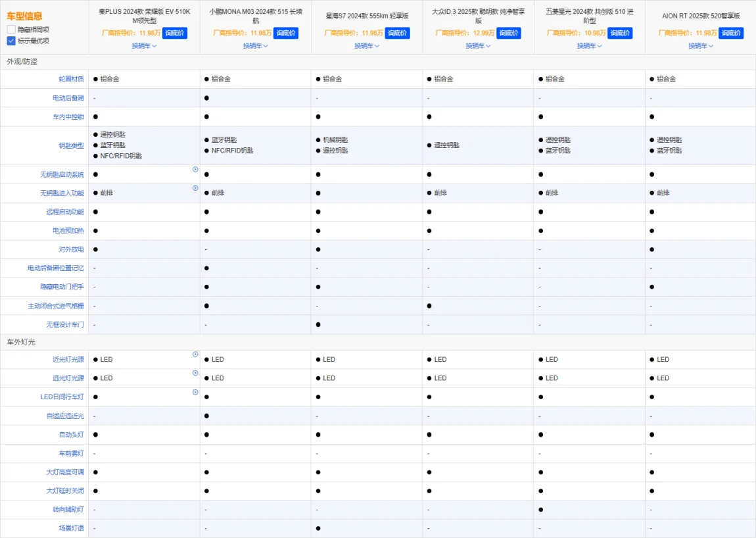Untick the 标示最优项 checkbox
This screenshot has height=538, width=756.
(x=11, y=41)
